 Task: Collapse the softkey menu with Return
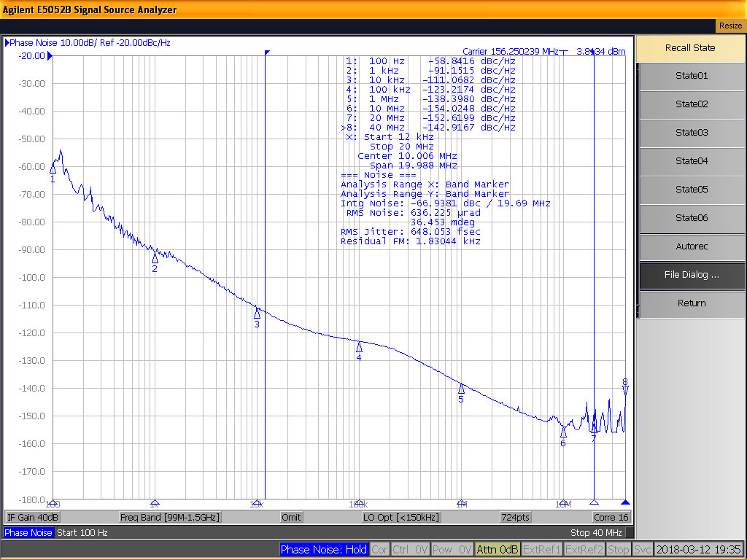coord(690,303)
